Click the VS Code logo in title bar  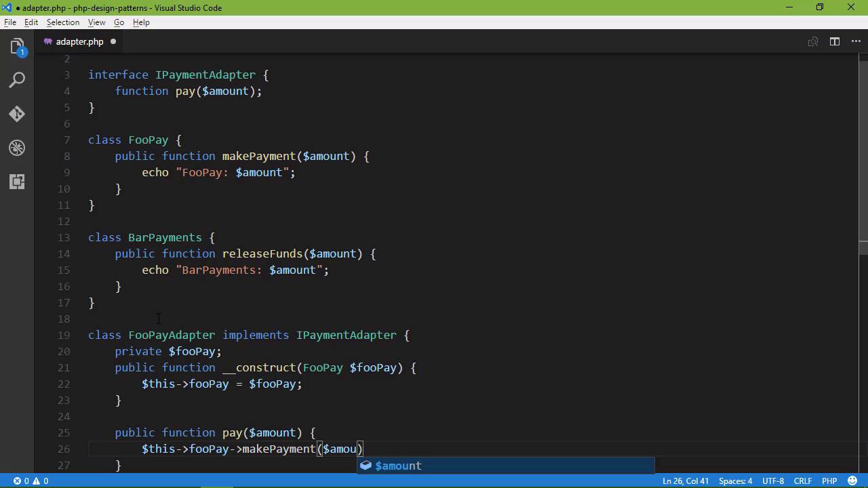[x=7, y=7]
